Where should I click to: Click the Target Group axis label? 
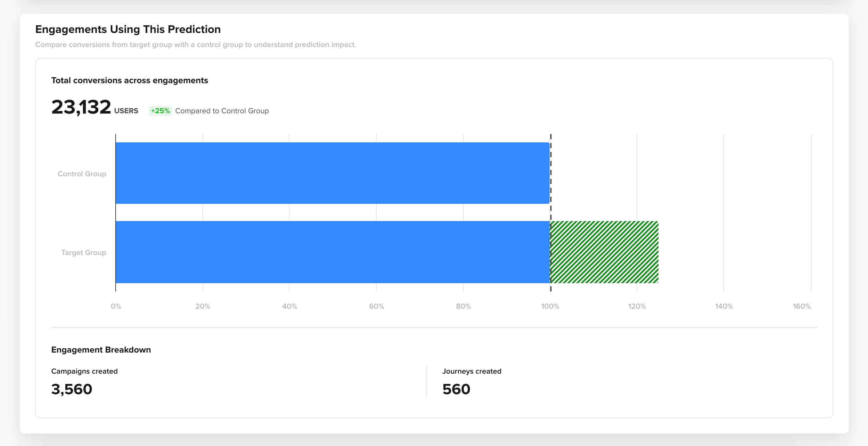pyautogui.click(x=83, y=252)
